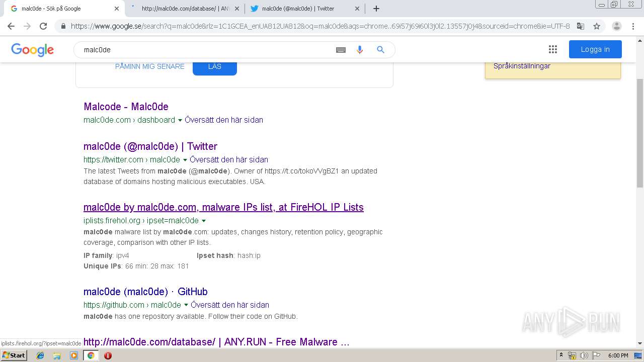Open a new tab with plus button
The height and width of the screenshot is (362, 644).
click(x=376, y=9)
